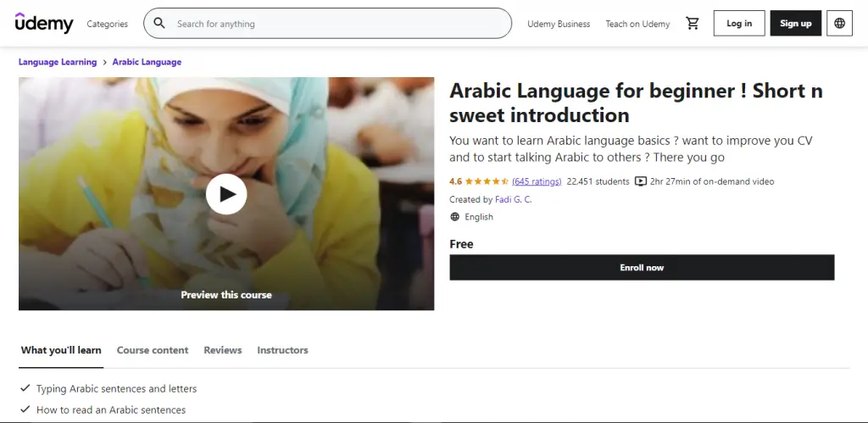Click the Log in button

point(739,24)
